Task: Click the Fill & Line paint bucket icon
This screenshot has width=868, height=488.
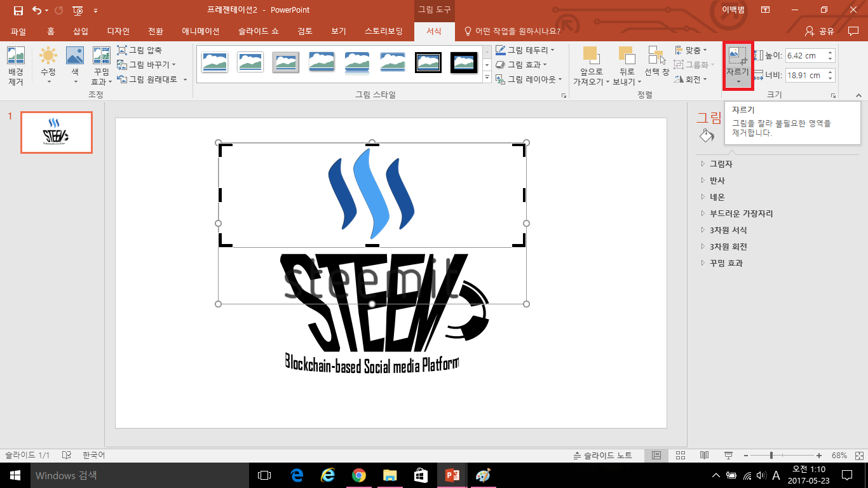Action: pos(707,135)
